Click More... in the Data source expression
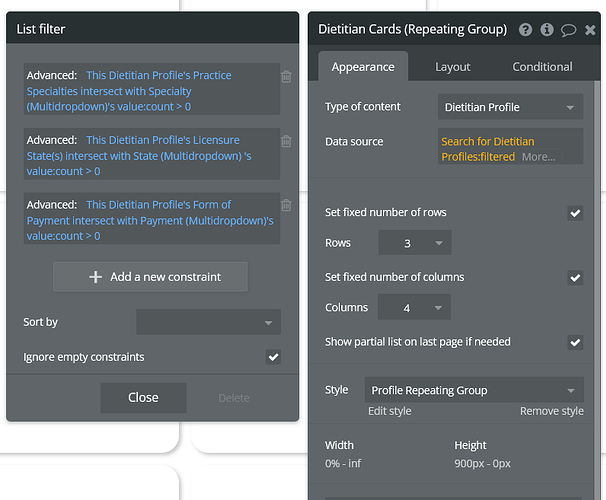 click(x=538, y=157)
